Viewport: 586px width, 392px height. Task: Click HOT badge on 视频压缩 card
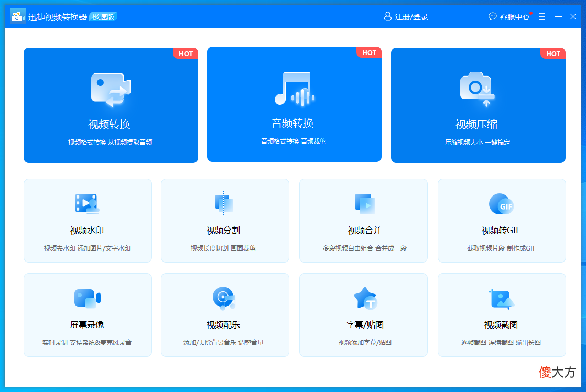[x=553, y=53]
